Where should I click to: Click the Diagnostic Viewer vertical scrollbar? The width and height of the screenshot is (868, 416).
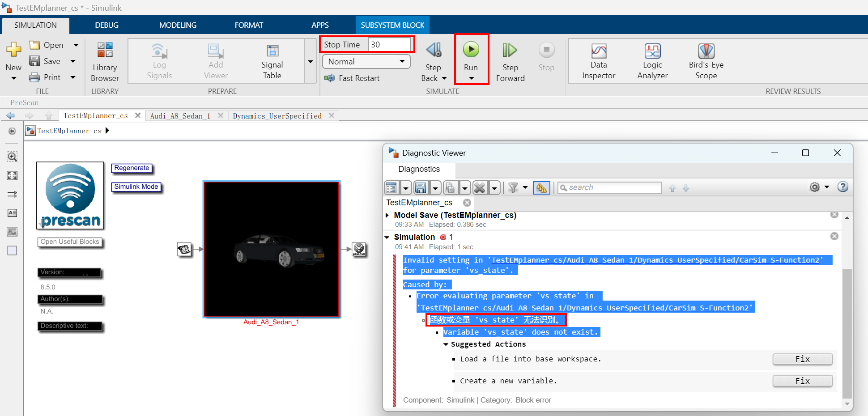(847, 333)
